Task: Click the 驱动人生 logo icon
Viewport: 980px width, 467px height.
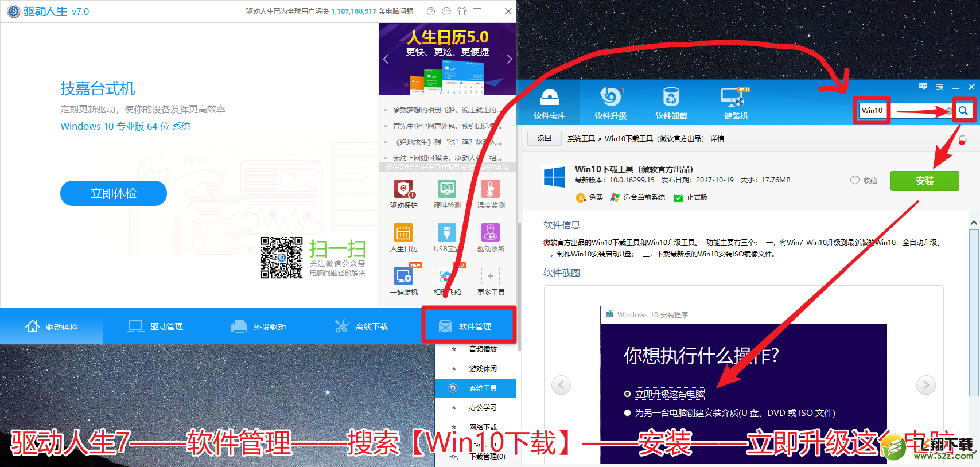Action: coord(13,11)
